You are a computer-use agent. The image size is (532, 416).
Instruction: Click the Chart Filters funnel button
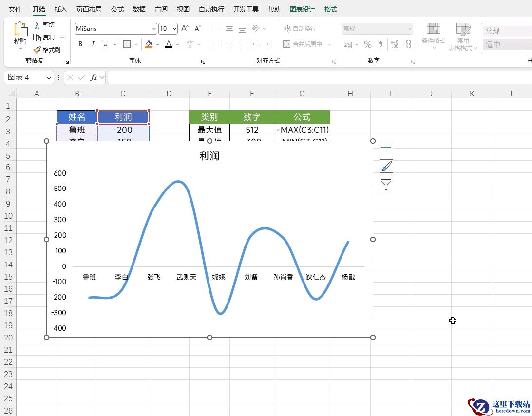386,185
